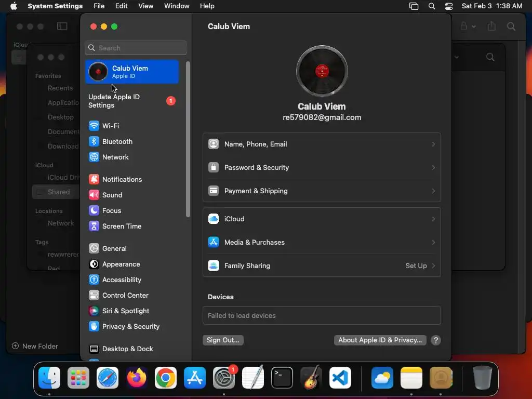The image size is (532, 399).
Task: Click Update Apple ID Settings notice
Action: coord(131,101)
